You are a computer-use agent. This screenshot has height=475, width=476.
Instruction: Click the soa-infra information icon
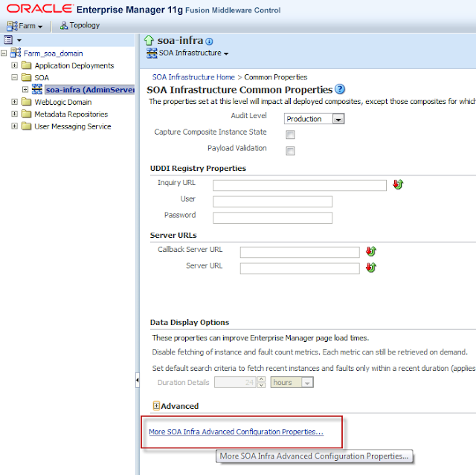[209, 41]
